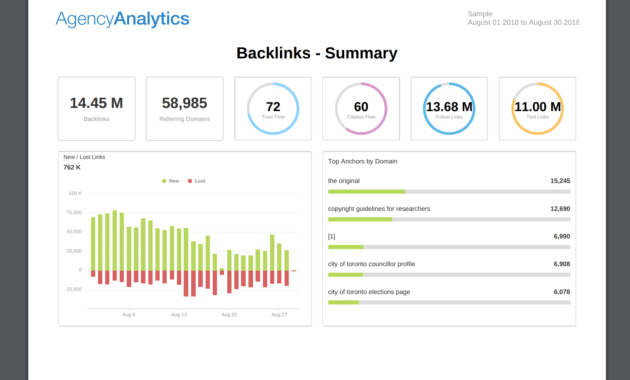Click the Aug 13 axis label
This screenshot has height=380, width=630.
(179, 315)
